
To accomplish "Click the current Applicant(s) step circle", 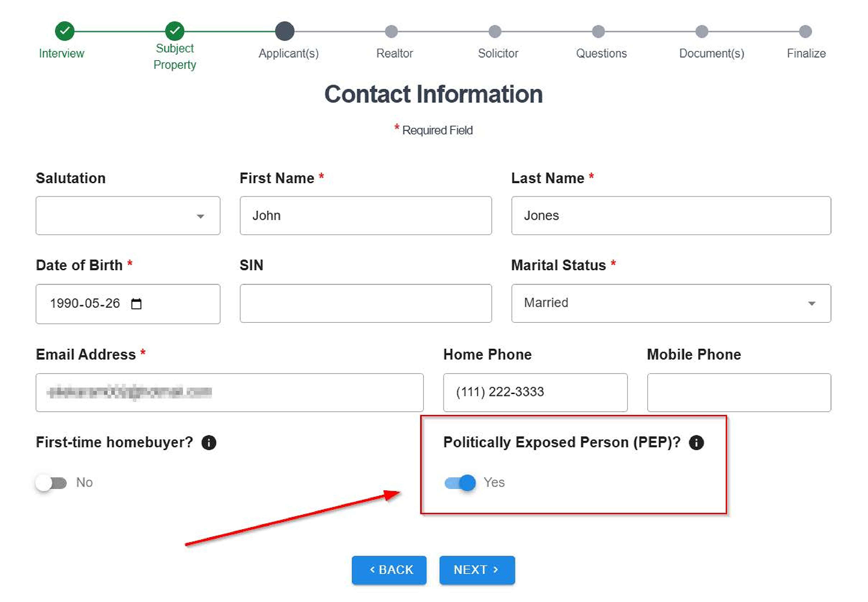I will coord(284,31).
